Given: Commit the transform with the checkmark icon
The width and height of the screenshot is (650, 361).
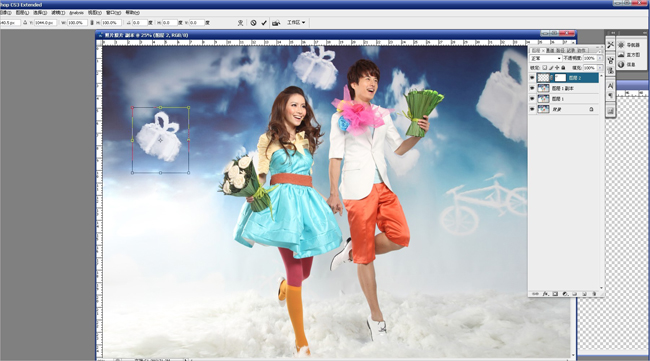Looking at the screenshot, I should tap(264, 23).
